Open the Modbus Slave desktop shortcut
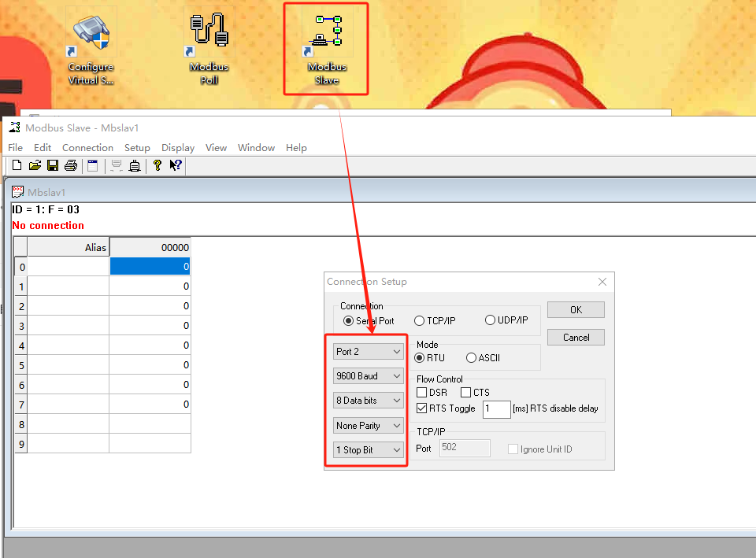 [x=327, y=46]
